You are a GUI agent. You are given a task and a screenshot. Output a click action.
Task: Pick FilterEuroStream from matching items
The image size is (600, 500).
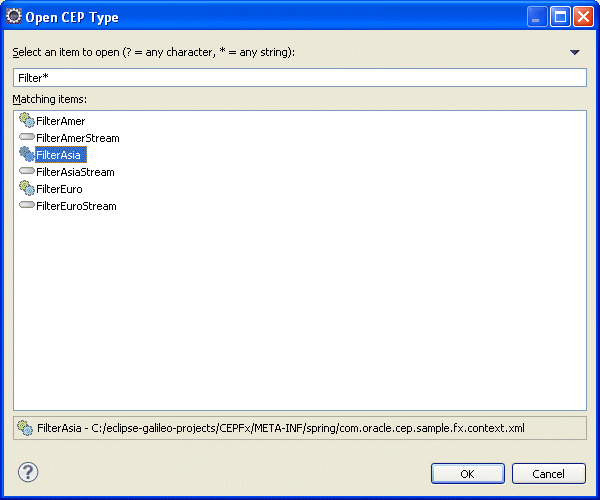click(x=76, y=206)
